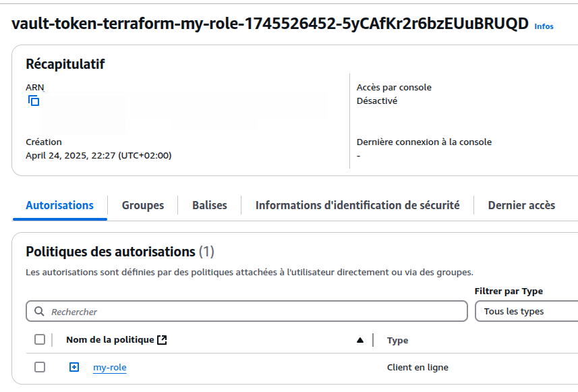The width and height of the screenshot is (578, 392).
Task: Switch to the Groupes tab
Action: [x=142, y=205]
